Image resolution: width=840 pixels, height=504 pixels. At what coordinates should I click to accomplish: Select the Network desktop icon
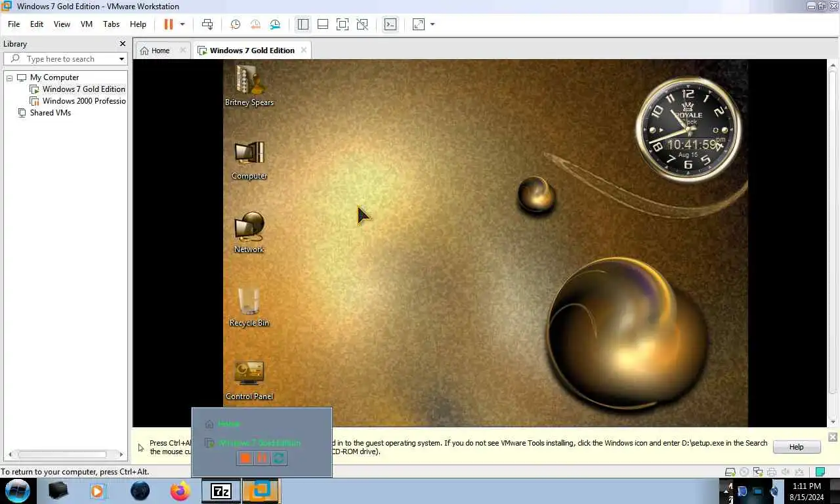click(x=249, y=233)
